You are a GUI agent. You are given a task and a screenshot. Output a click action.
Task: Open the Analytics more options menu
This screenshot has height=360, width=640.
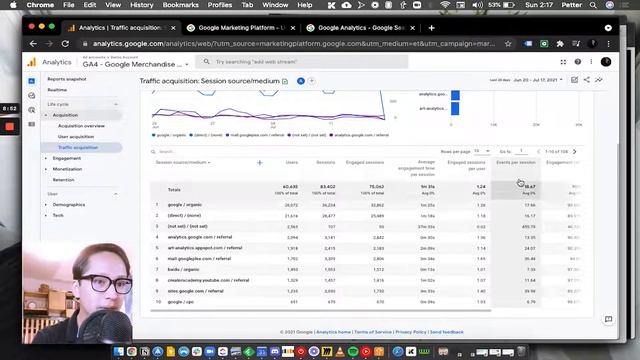pyautogui.click(x=591, y=62)
